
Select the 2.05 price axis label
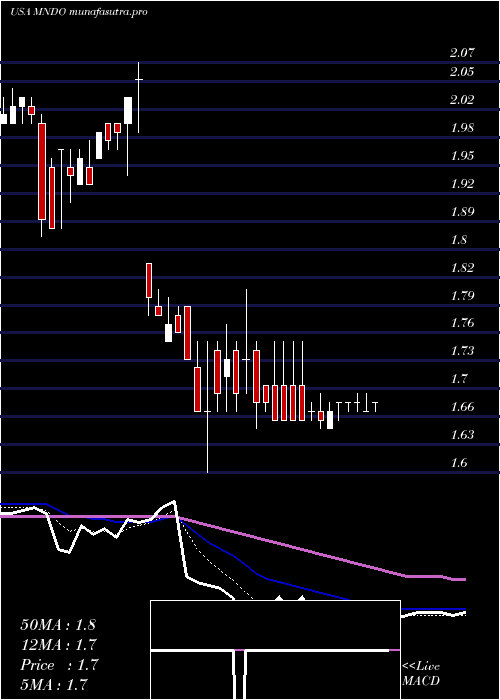click(462, 71)
